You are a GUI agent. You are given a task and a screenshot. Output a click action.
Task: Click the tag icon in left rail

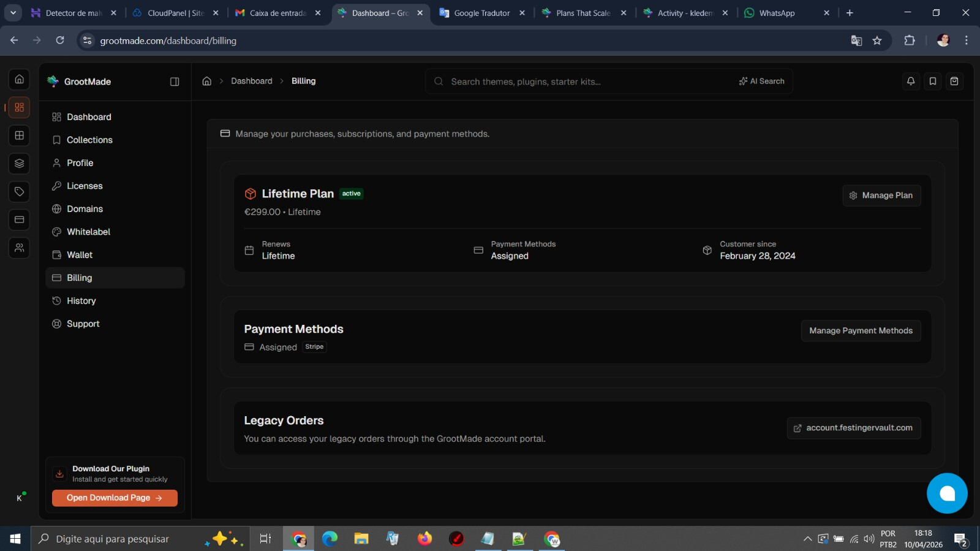pos(20,192)
